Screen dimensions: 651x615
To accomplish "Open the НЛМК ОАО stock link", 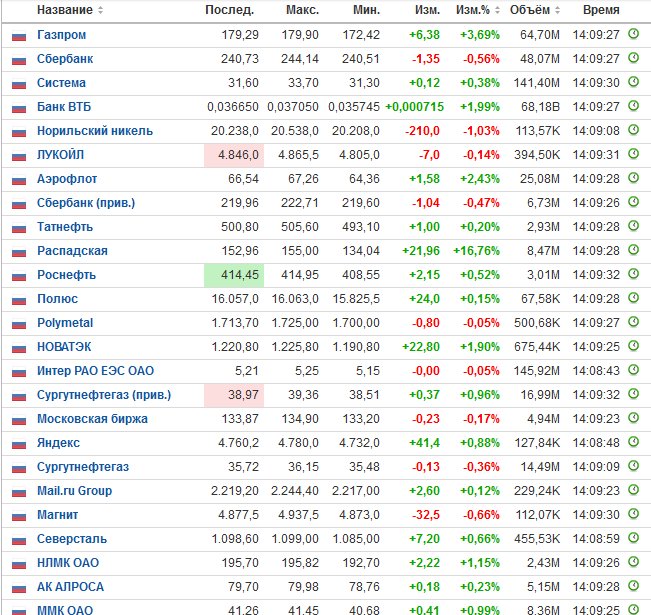I will pos(68,563).
